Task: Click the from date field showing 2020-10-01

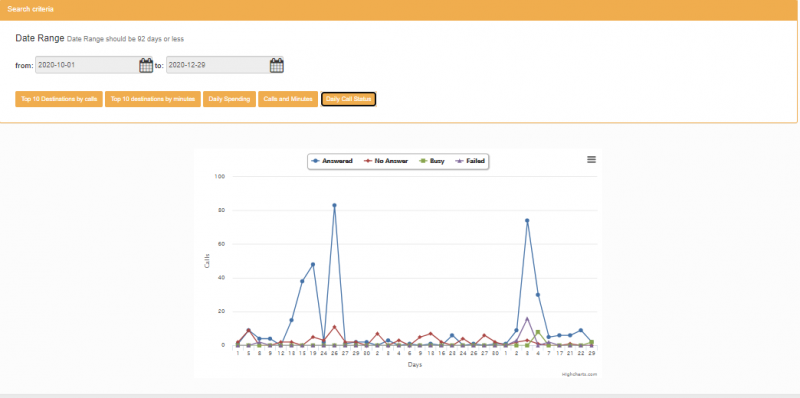Action: pyautogui.click(x=87, y=65)
